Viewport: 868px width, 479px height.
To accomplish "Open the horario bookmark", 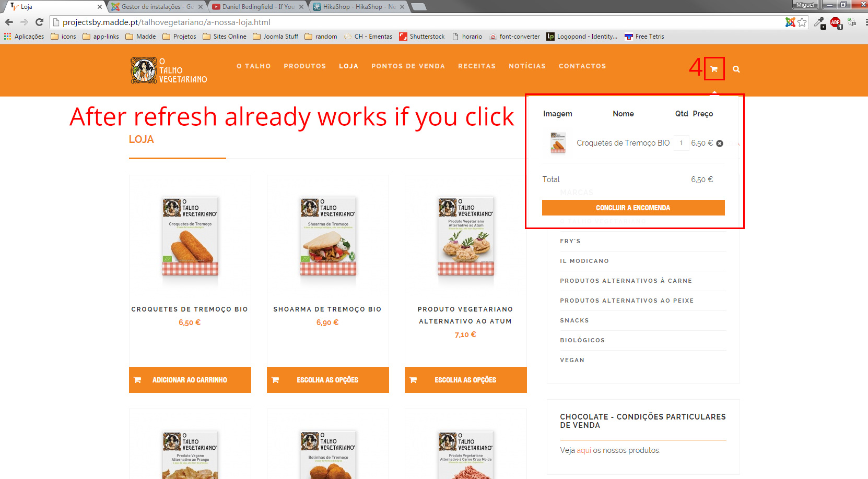I will point(467,37).
